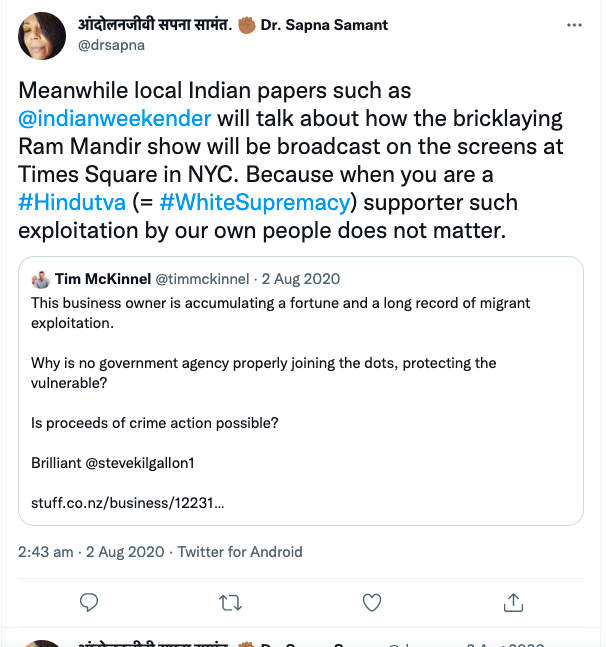Image resolution: width=606 pixels, height=647 pixels.
Task: Open Dr. Sapna Samant's profile picture
Action: coord(44,35)
